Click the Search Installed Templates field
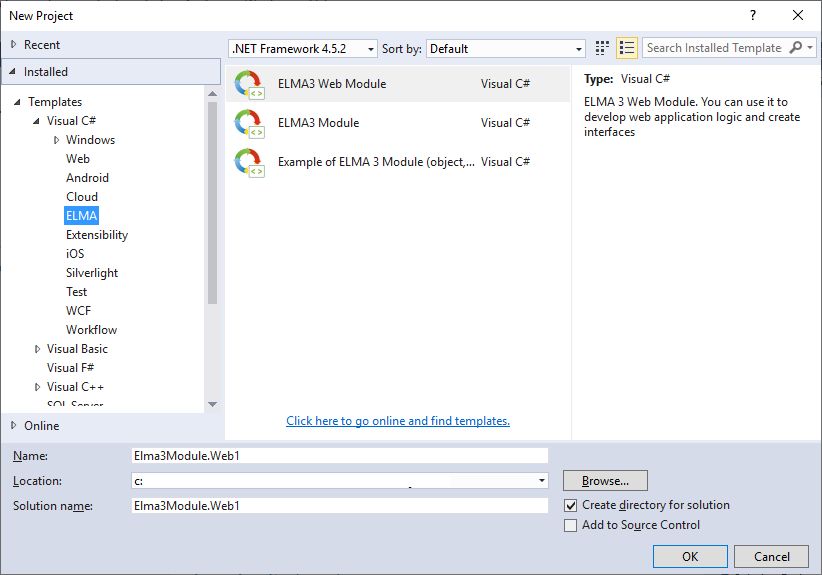The height and width of the screenshot is (575, 822). [716, 48]
